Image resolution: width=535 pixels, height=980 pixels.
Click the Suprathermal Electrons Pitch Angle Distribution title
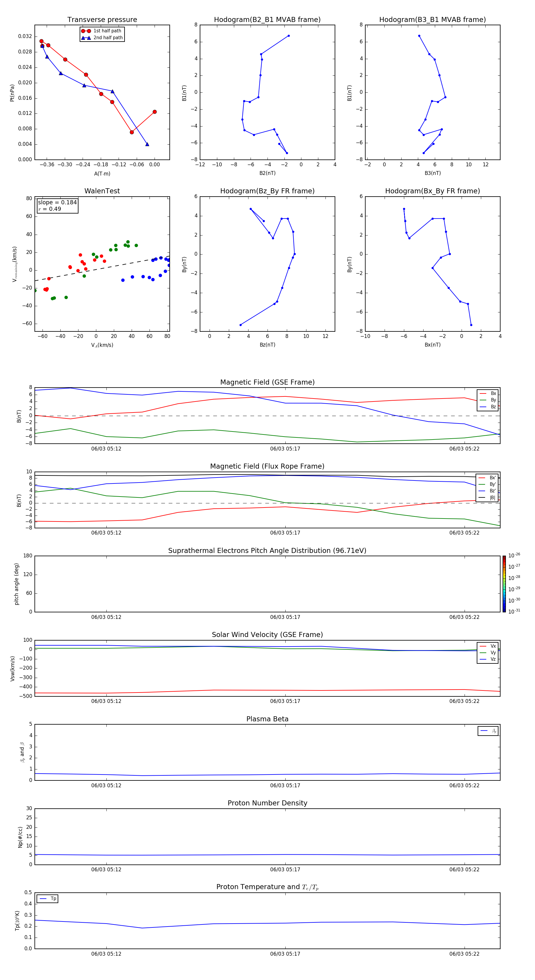267,551
